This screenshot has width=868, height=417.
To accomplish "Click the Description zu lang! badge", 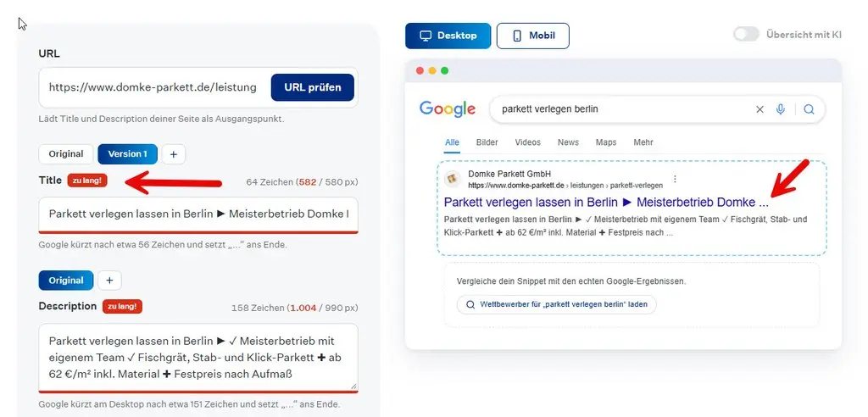I will point(122,306).
